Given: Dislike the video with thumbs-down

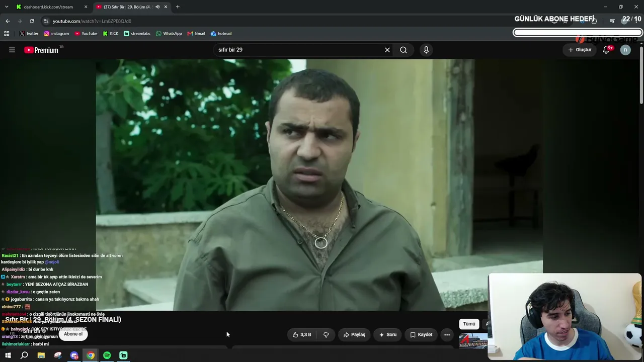Looking at the screenshot, I should click(x=326, y=334).
